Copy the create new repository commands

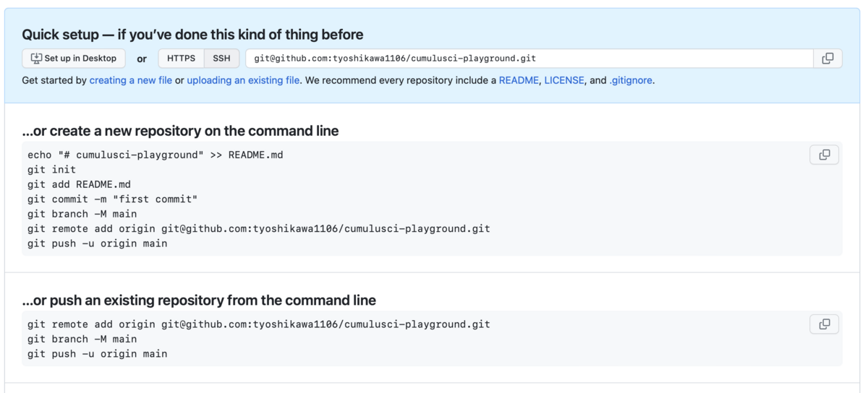click(x=824, y=155)
